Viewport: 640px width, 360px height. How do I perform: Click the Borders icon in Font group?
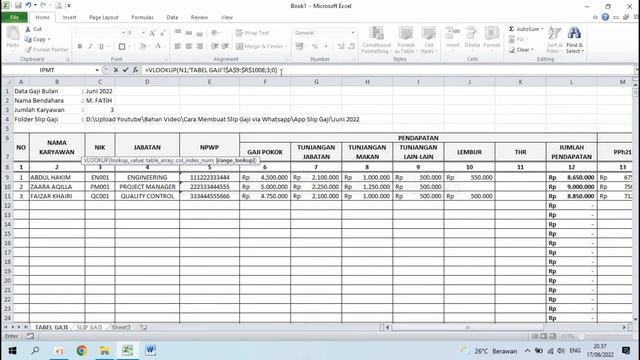coord(122,47)
